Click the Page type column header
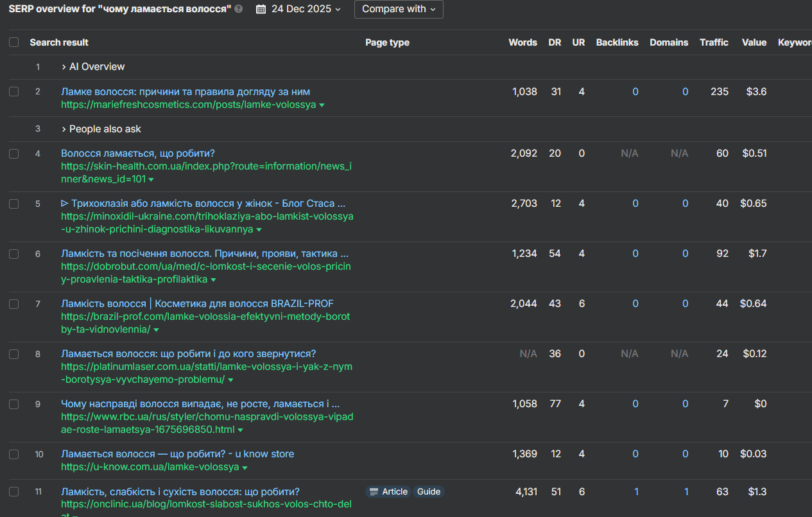 click(387, 42)
